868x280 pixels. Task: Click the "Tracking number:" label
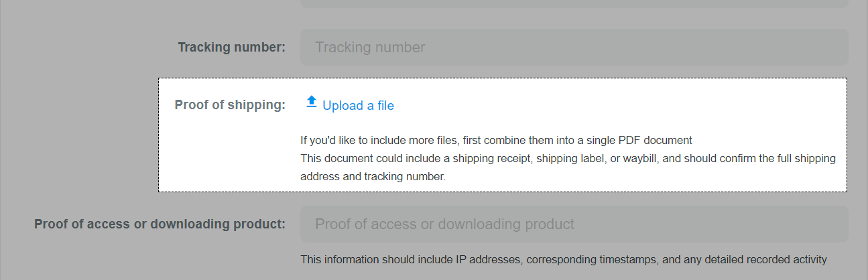point(232,48)
